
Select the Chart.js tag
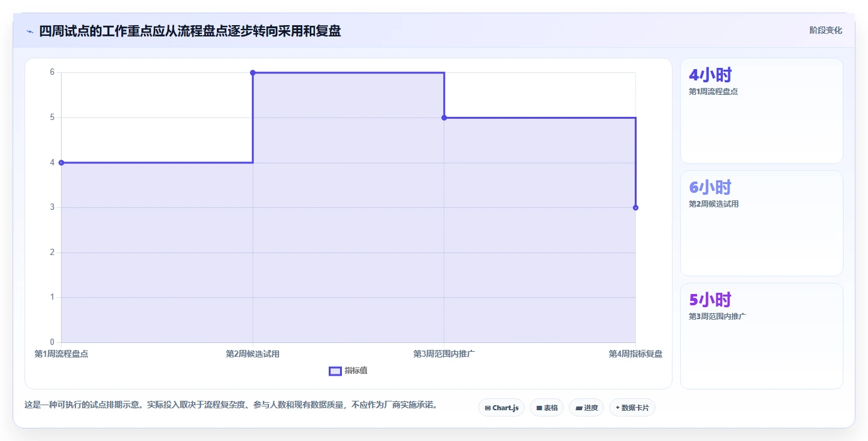pyautogui.click(x=502, y=408)
